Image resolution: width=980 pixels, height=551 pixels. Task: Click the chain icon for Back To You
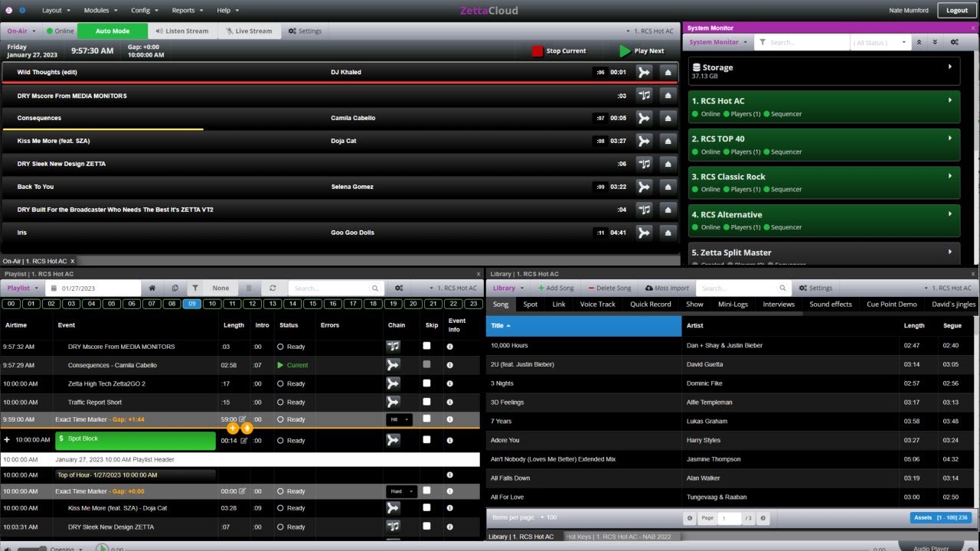(645, 187)
